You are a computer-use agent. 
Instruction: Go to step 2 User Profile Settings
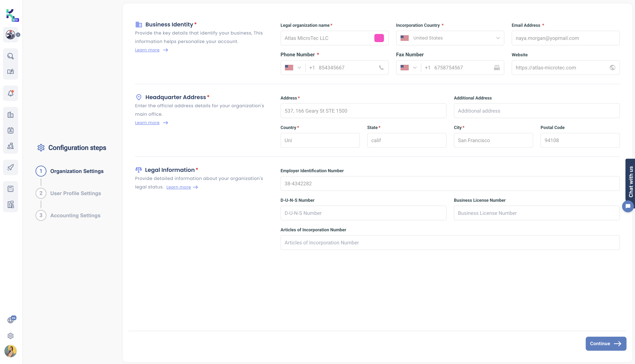(75, 193)
